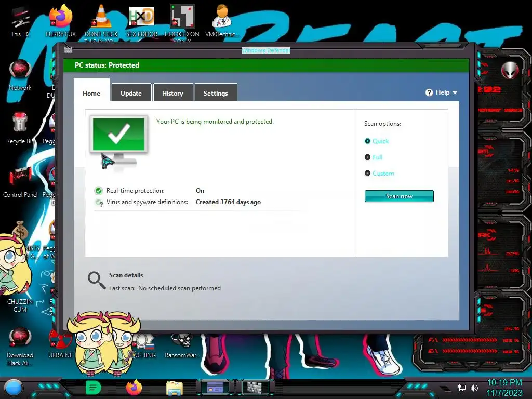532x399 pixels.
Task: Switch to the Home tab
Action: (91, 92)
